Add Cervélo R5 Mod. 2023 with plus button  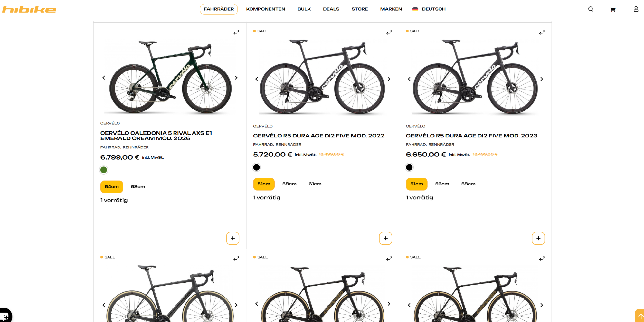[x=538, y=238]
